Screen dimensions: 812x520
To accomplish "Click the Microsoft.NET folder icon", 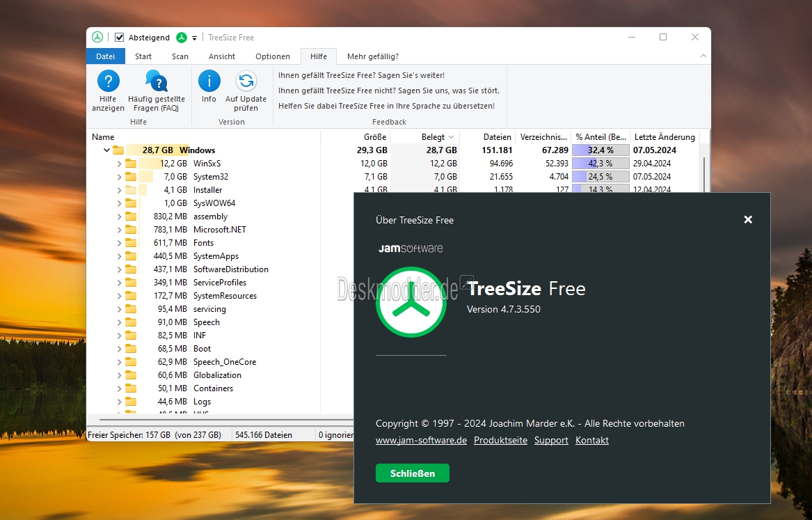I will tap(131, 230).
